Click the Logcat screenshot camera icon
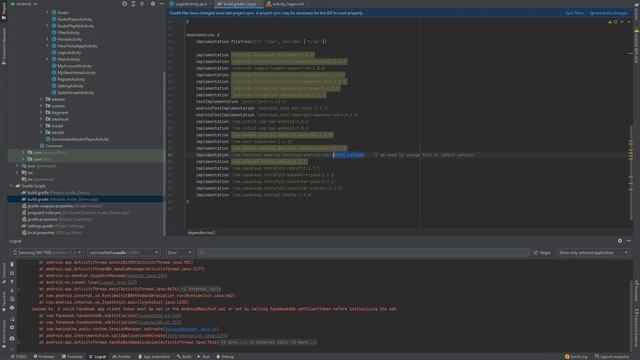The width and height of the screenshot is (640, 360). point(12,338)
